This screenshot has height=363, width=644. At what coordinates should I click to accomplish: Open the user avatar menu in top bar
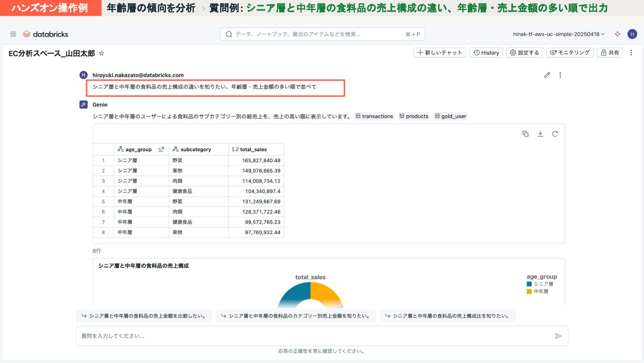632,34
